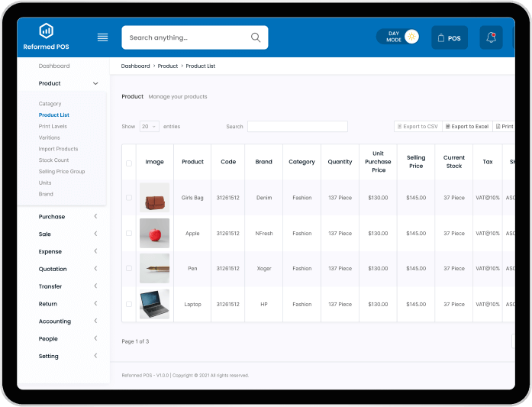Click the Print button
The height and width of the screenshot is (407, 532).
(x=504, y=127)
